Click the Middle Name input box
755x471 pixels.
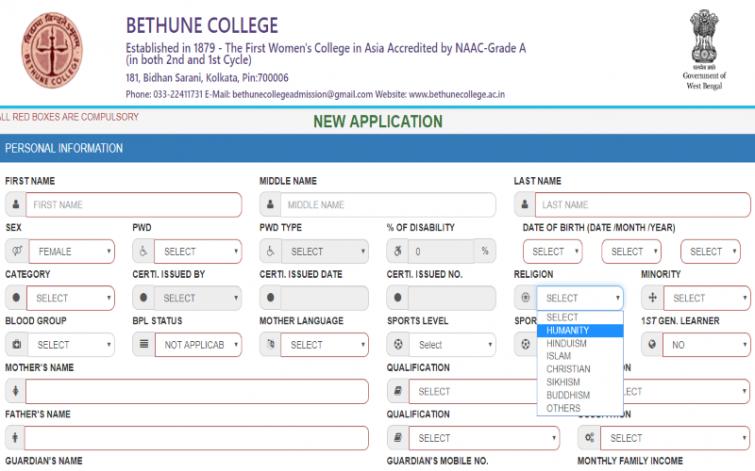(388, 205)
